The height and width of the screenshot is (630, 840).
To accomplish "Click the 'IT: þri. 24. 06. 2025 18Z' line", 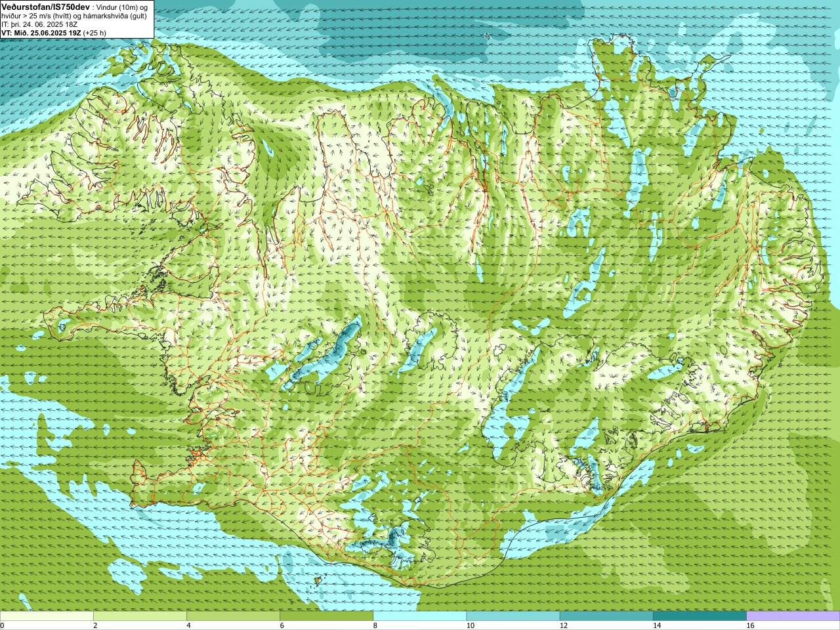I will tap(39, 24).
